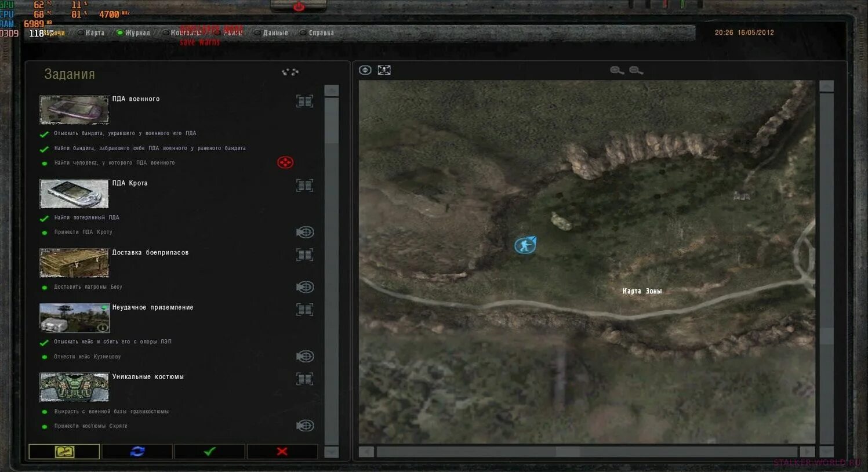Screen dimensions: 868x472
Task: Click the ПДА Крота task title
Action: (x=130, y=183)
